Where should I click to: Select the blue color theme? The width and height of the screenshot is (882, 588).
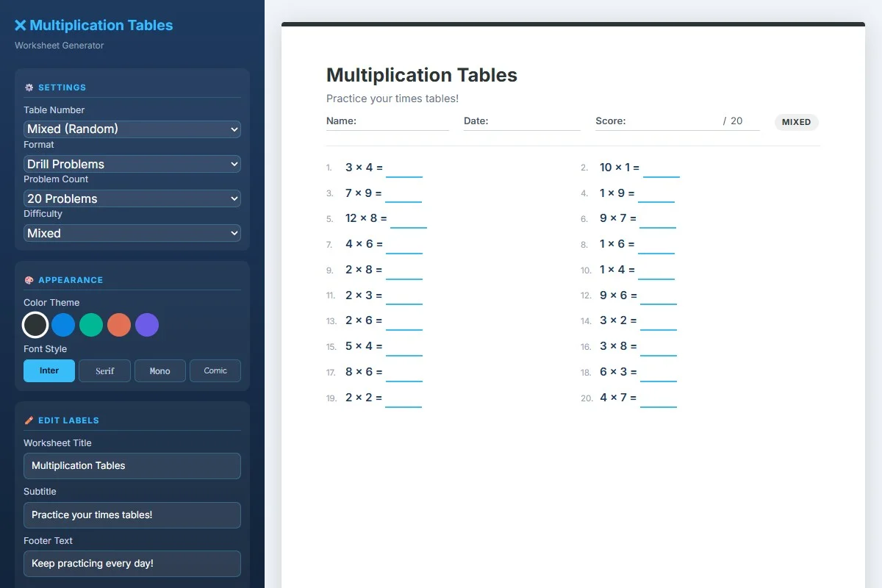[x=63, y=325]
